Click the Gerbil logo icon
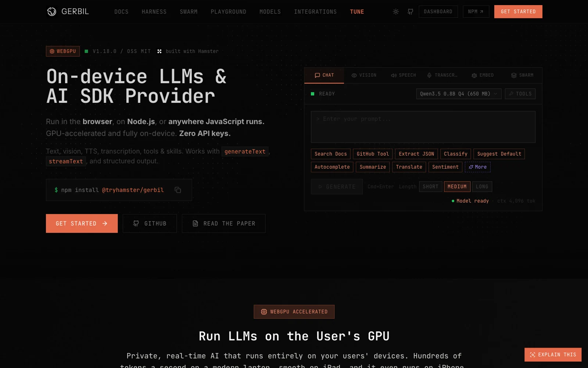588x368 pixels. 51,11
